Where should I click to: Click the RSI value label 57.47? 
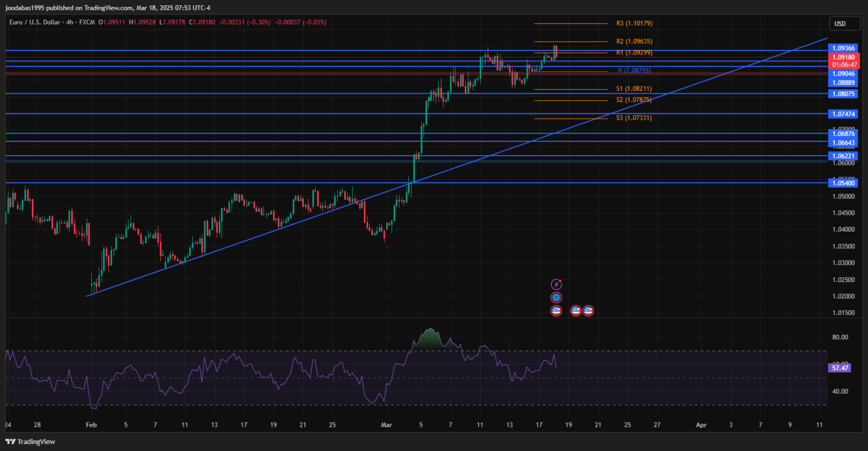[839, 368]
